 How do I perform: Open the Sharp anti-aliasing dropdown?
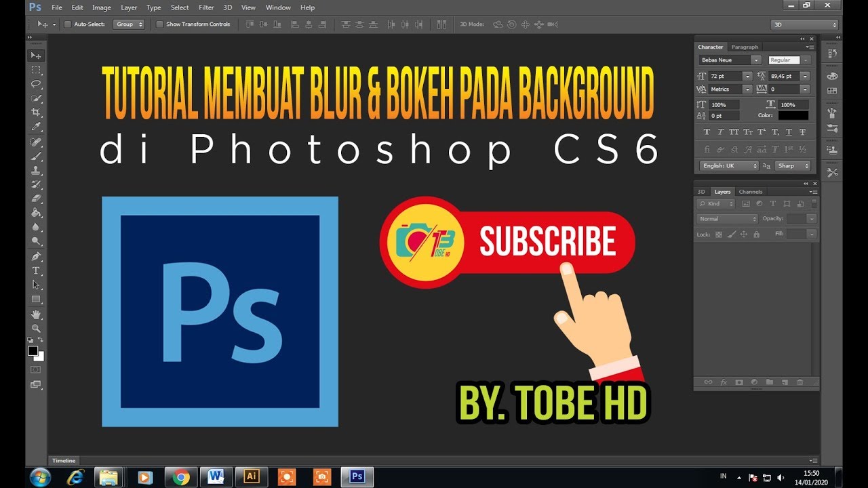793,166
